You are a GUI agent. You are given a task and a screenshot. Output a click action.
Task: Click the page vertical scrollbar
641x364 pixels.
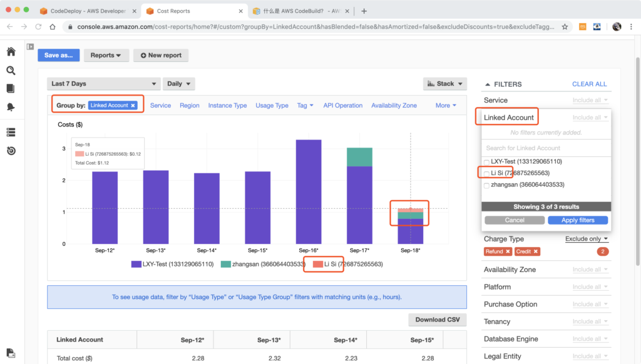point(638,161)
